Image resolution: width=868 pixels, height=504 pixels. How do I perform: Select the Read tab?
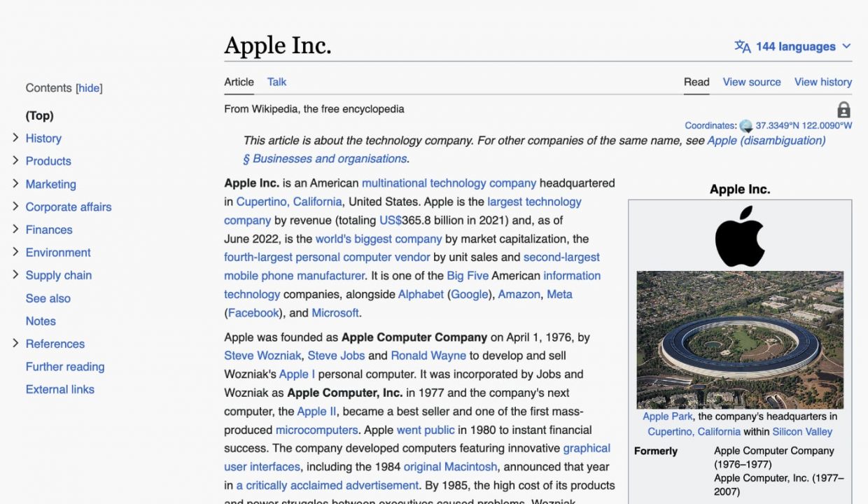[696, 82]
